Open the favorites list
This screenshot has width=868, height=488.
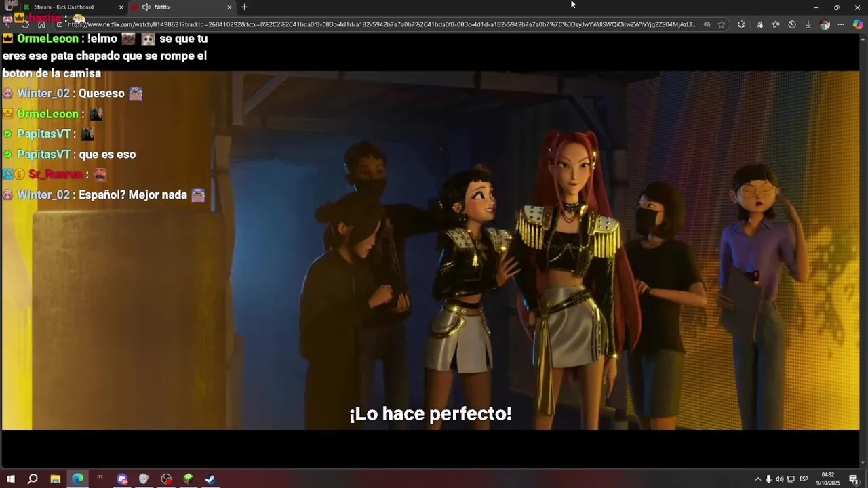pos(776,24)
